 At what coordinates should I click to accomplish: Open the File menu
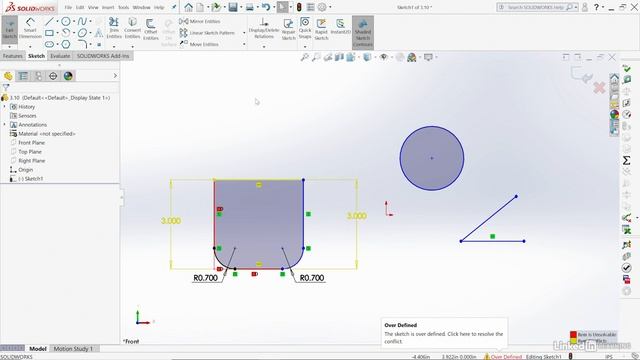click(x=68, y=7)
